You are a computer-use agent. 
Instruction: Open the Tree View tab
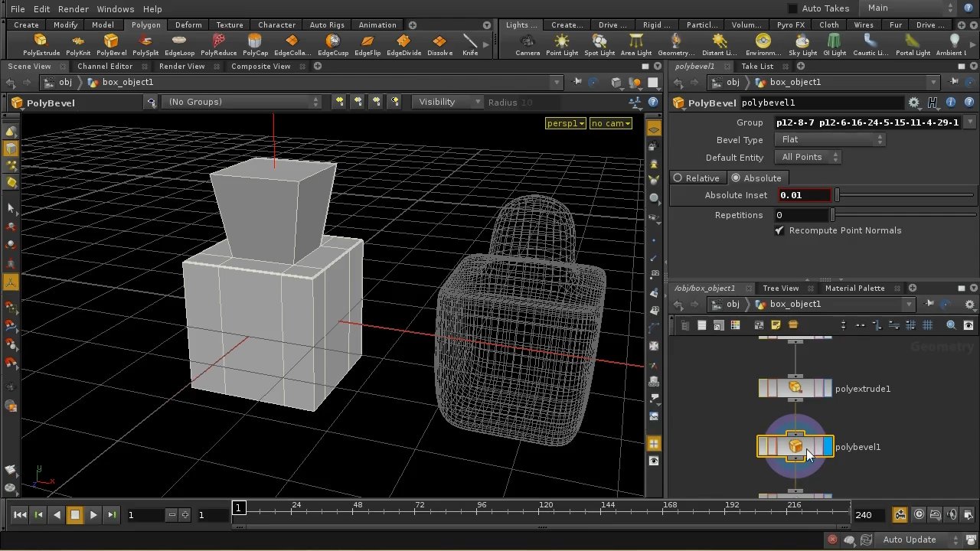coord(780,288)
